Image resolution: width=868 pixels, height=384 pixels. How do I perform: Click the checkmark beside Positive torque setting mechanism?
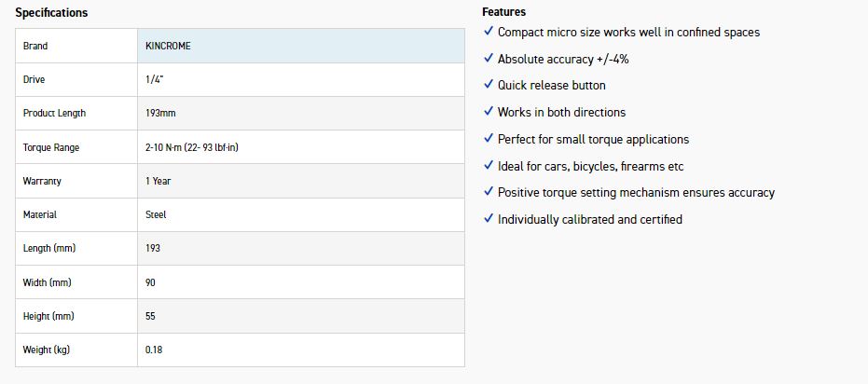coord(489,192)
